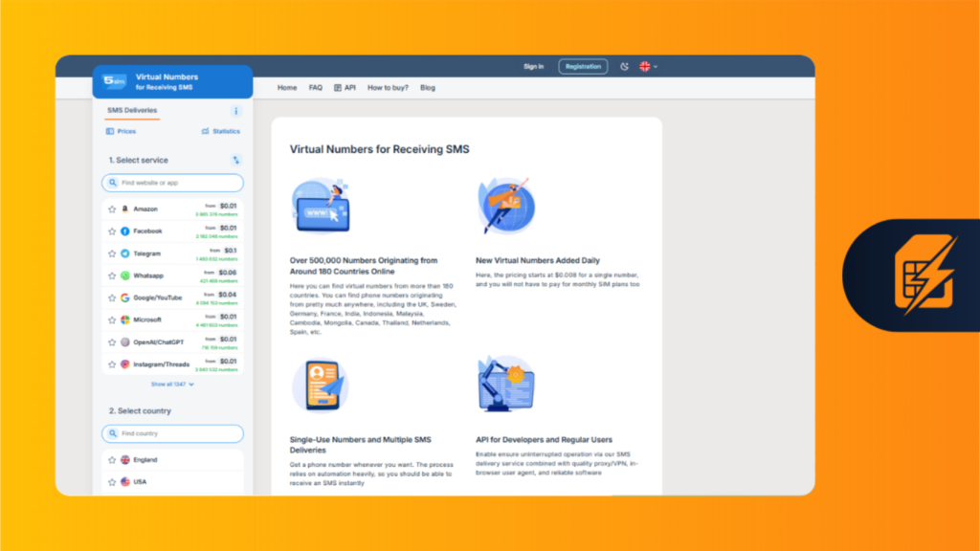Go to How to buy? menu item
The image size is (980, 551).
[388, 88]
